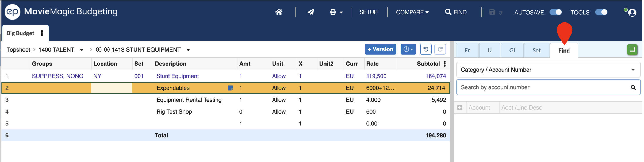Image resolution: width=644 pixels, height=162 pixels.
Task: Open Category / Account Number dropdown
Action: click(548, 70)
